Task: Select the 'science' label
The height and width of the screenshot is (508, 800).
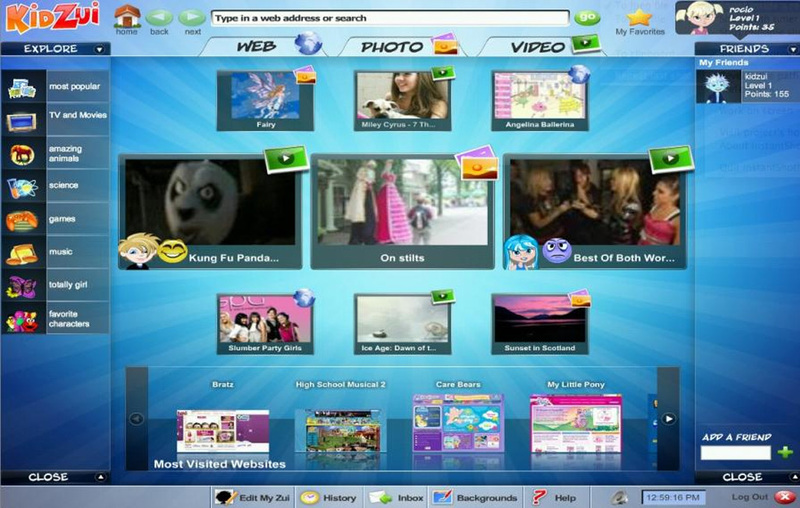Action: [63, 185]
